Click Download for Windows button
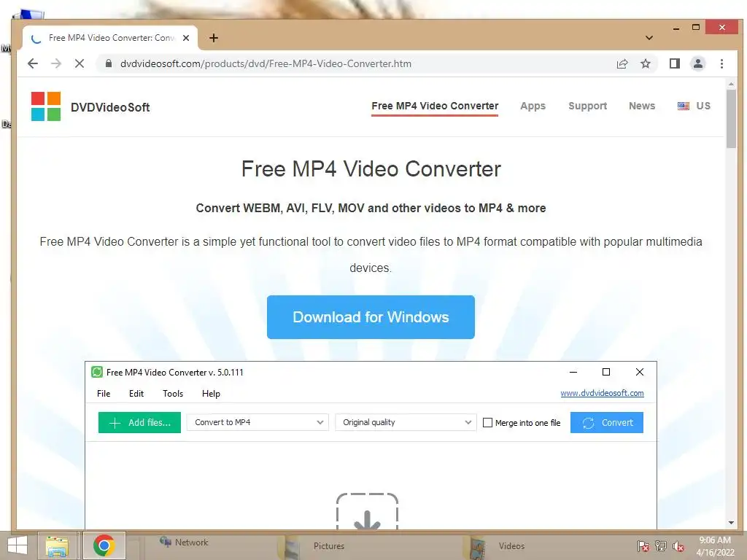The image size is (747, 560). 371,317
